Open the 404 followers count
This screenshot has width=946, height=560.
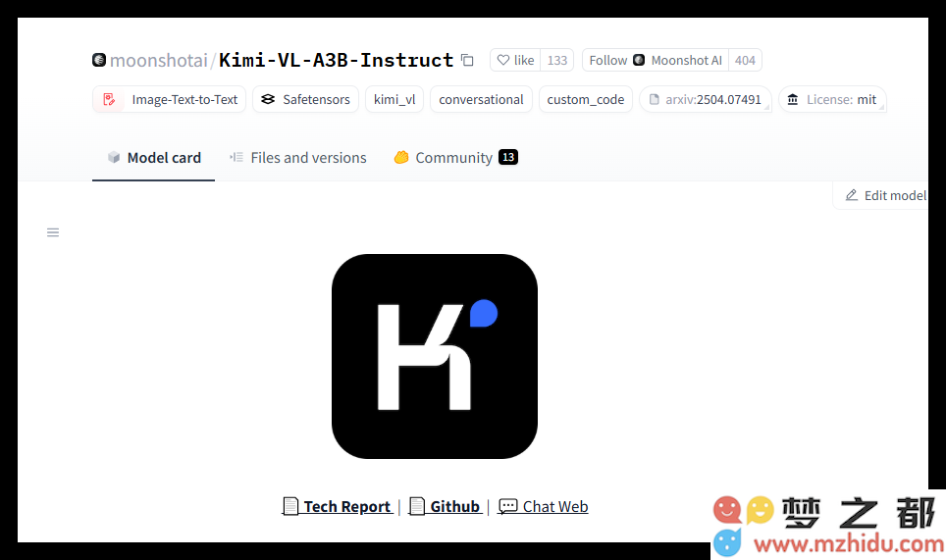point(745,61)
